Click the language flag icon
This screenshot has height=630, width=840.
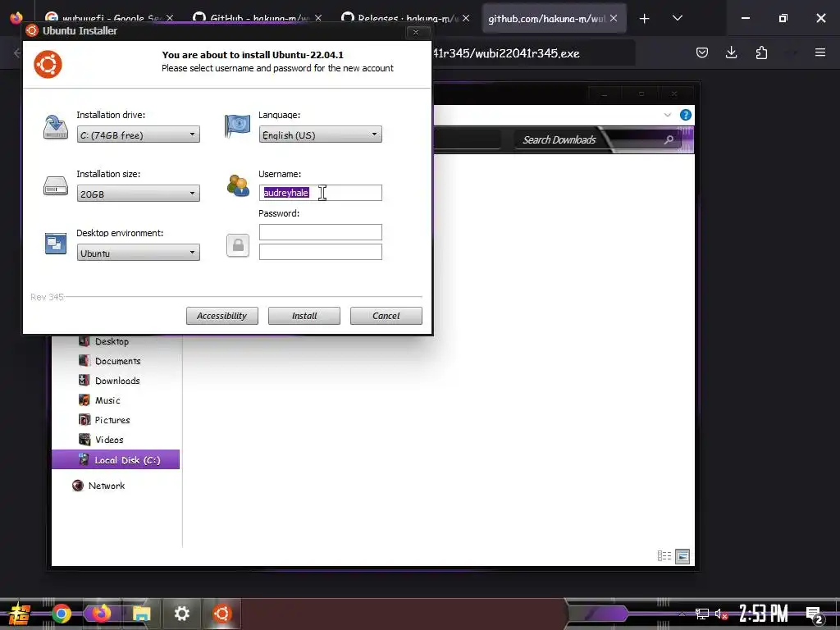coord(237,126)
